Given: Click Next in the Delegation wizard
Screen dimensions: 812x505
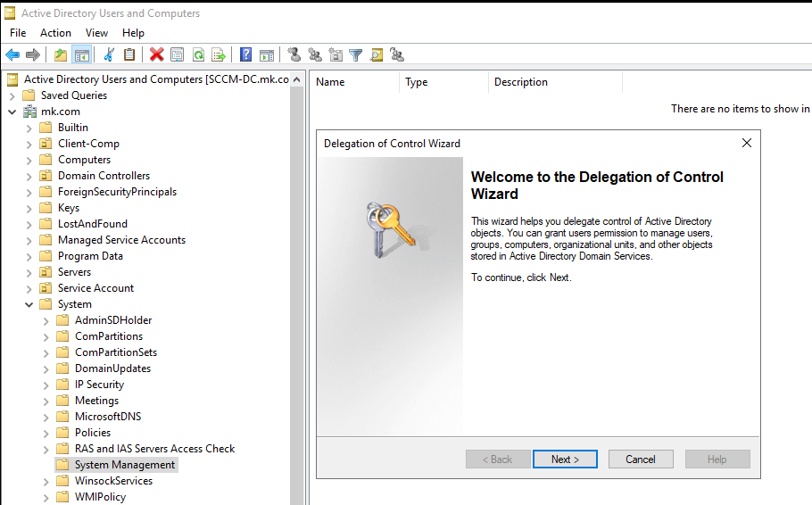Looking at the screenshot, I should pos(565,459).
